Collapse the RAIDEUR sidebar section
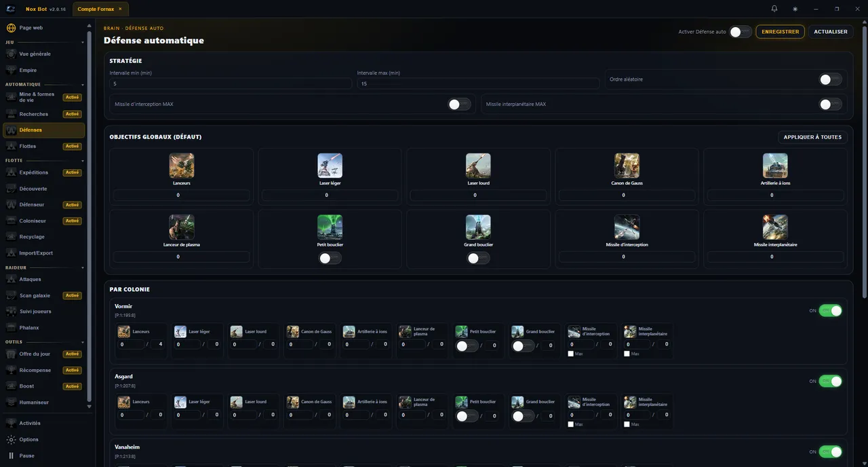 point(83,267)
